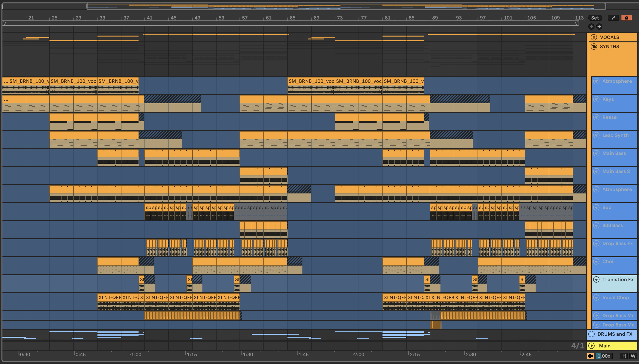
Task: Unfold the Main track triangle icon
Action: click(591, 346)
